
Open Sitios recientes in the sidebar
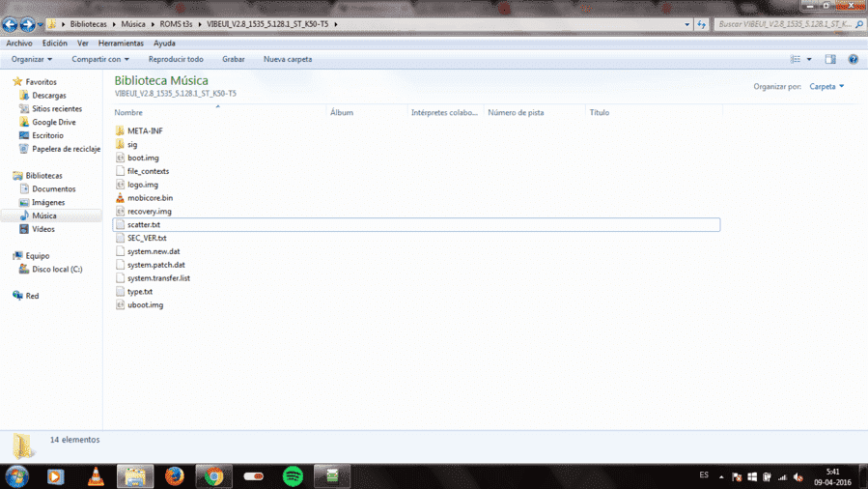coord(56,108)
